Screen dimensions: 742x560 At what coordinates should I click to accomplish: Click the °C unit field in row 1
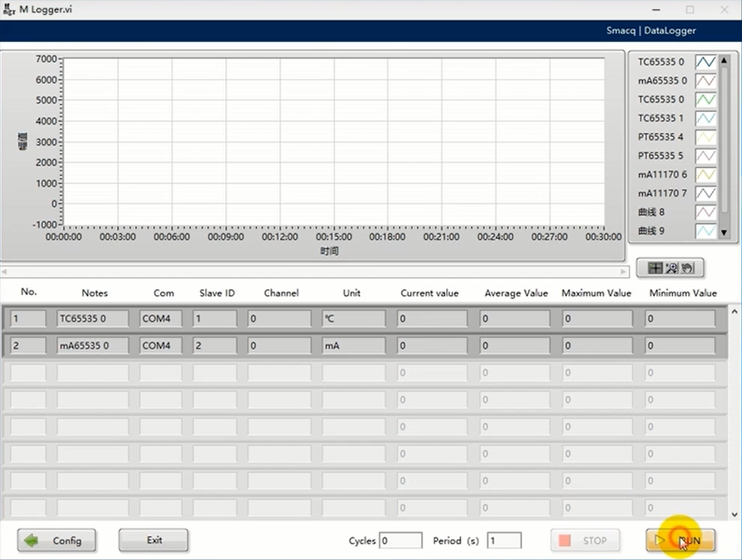pos(354,319)
